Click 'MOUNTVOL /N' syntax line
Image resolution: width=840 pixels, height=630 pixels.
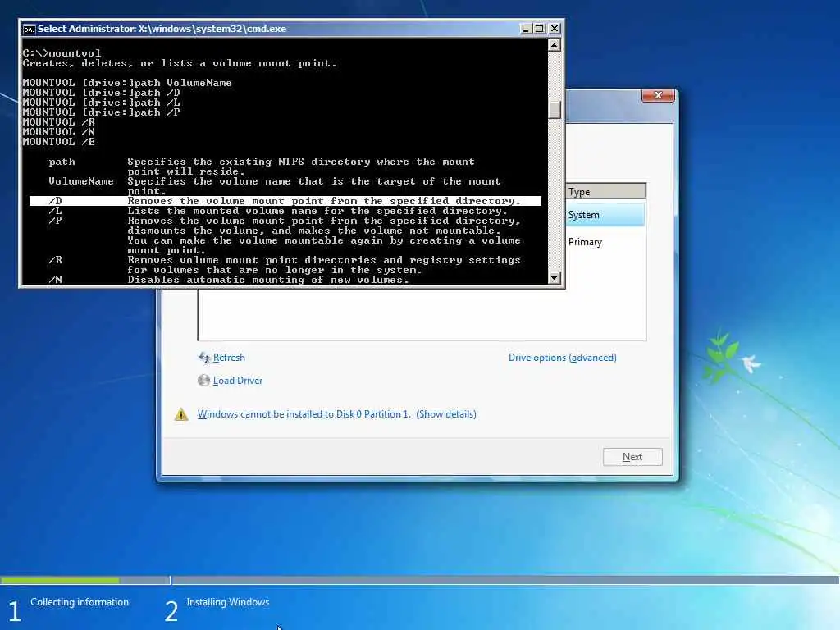click(x=59, y=132)
